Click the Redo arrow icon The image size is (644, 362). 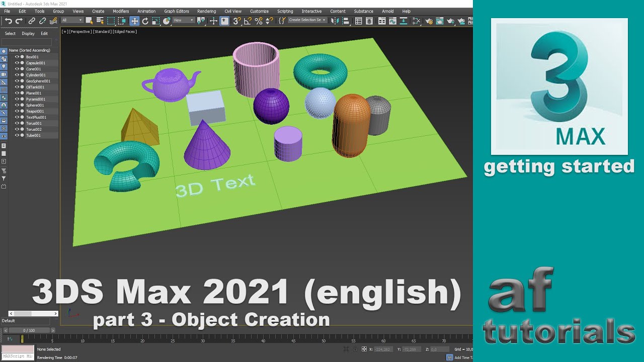(x=19, y=21)
